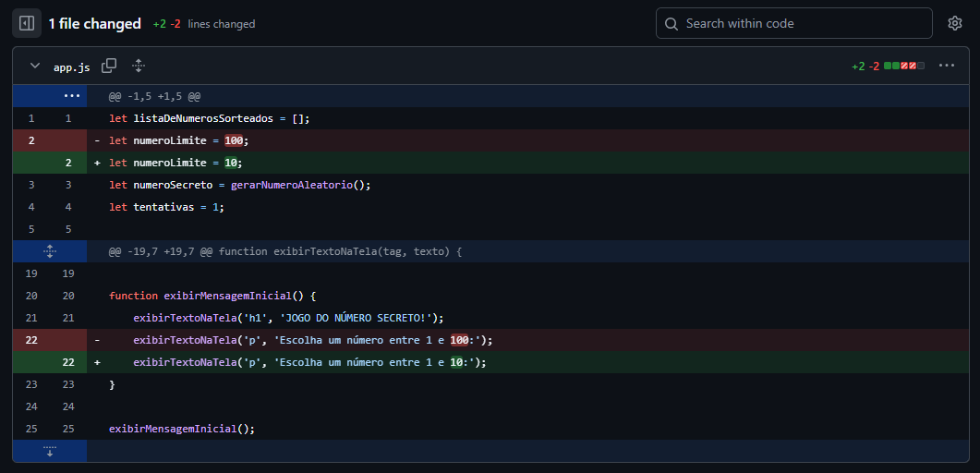Viewport: 980px width, 473px height.
Task: Click the '+2 -2 lines changed' summary
Action: point(204,24)
